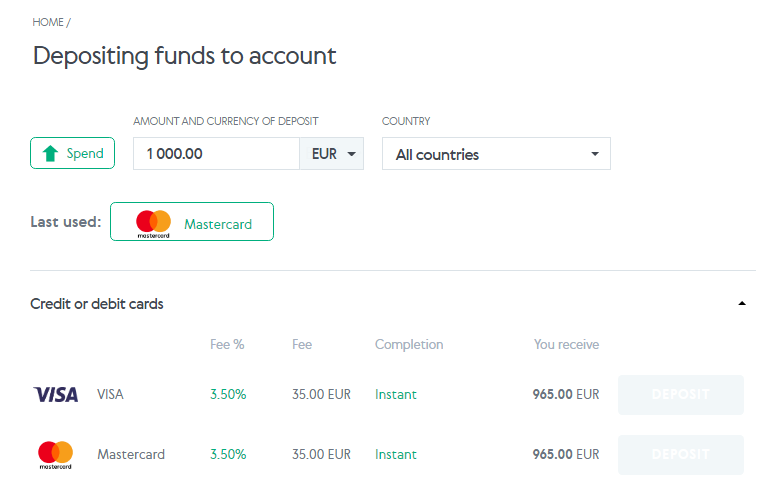
Task: Click 35.00 EUR fee in VISA row
Action: point(322,394)
